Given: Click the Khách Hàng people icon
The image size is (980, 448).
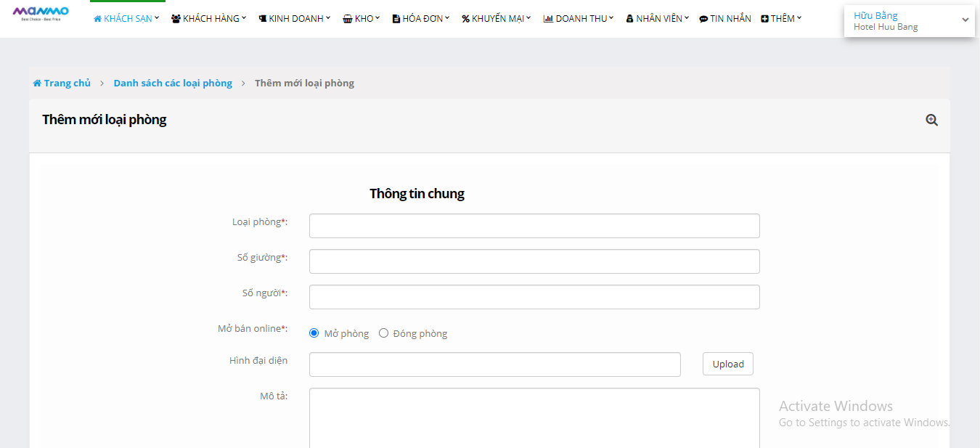Looking at the screenshot, I should click(x=176, y=19).
